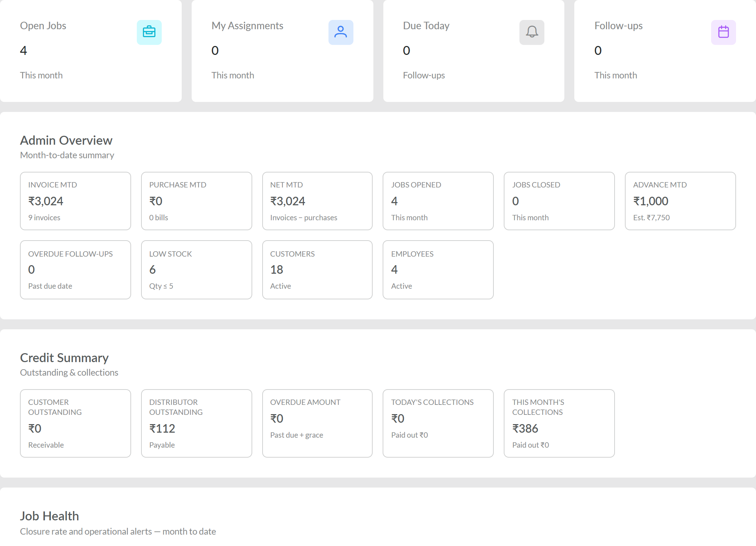Click the ADVANCE MTD ₹1,000 value
Image resolution: width=756 pixels, height=546 pixels.
651,201
